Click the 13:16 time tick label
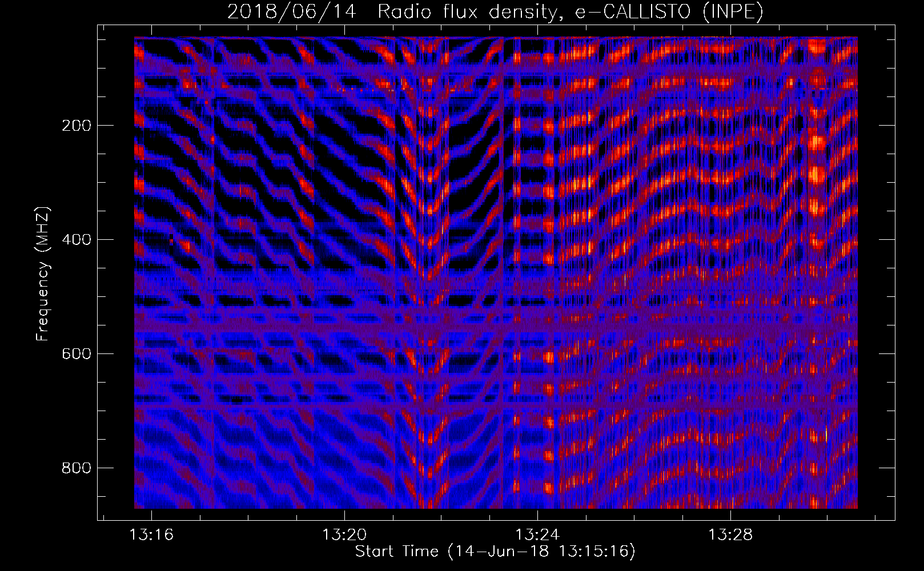 151,535
